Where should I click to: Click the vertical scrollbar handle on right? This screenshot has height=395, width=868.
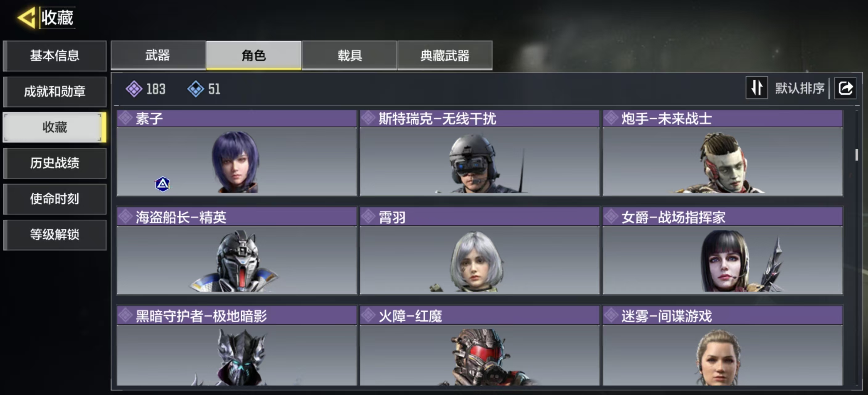pyautogui.click(x=856, y=155)
